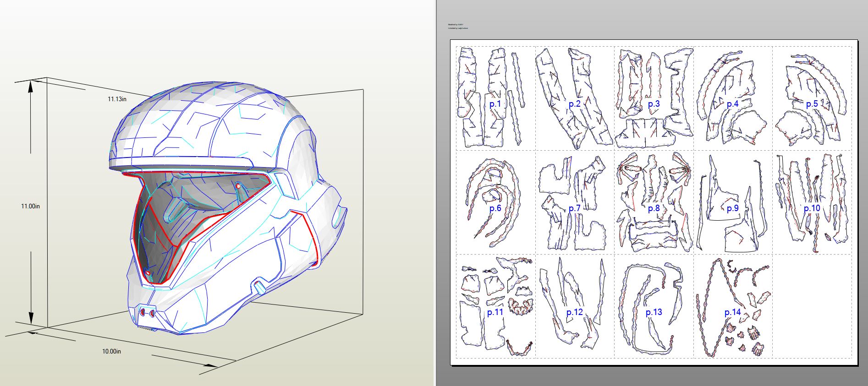Select the p.13 page label
868x386 pixels.
coord(654,312)
